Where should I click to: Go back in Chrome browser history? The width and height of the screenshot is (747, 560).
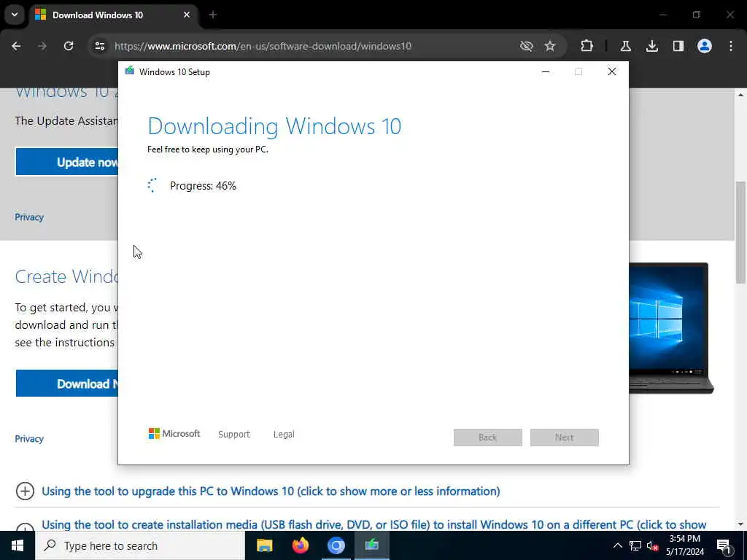pos(16,46)
